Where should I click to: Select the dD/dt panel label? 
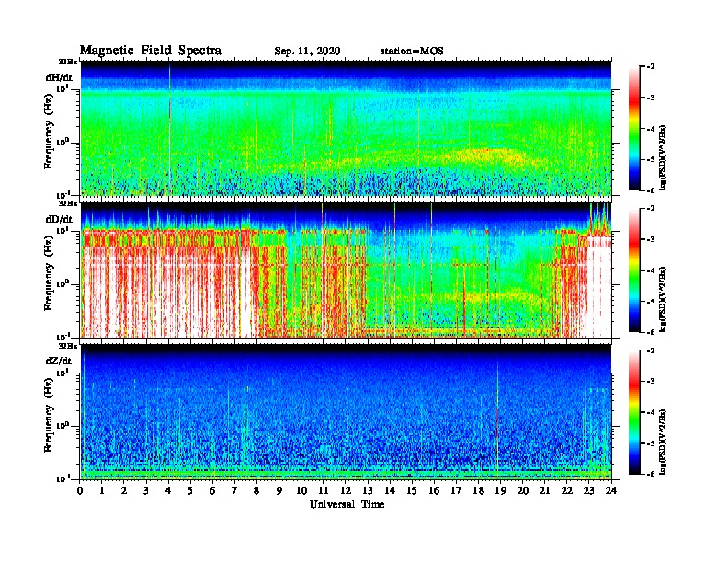click(x=59, y=219)
